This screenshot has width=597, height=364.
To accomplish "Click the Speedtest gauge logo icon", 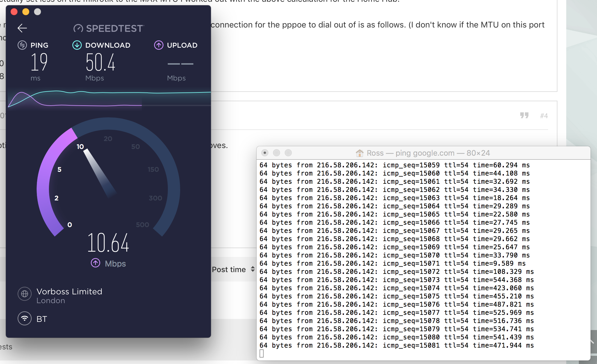I will pyautogui.click(x=78, y=28).
